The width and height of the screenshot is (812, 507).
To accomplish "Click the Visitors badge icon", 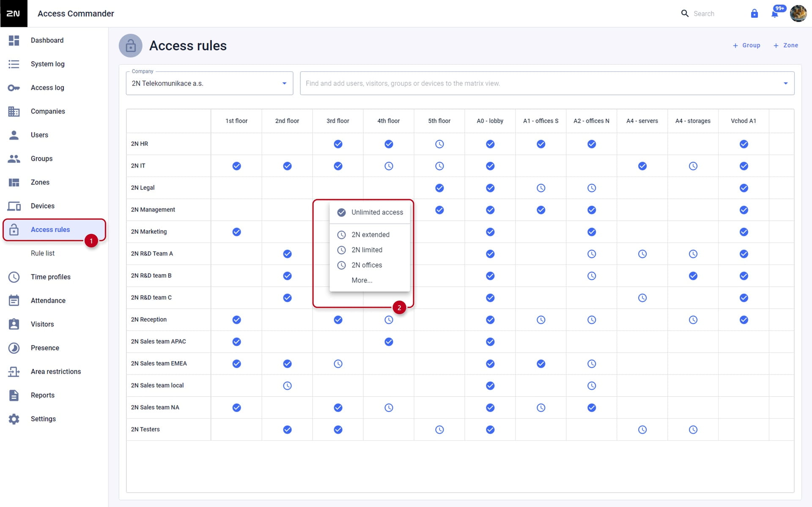I will point(14,324).
